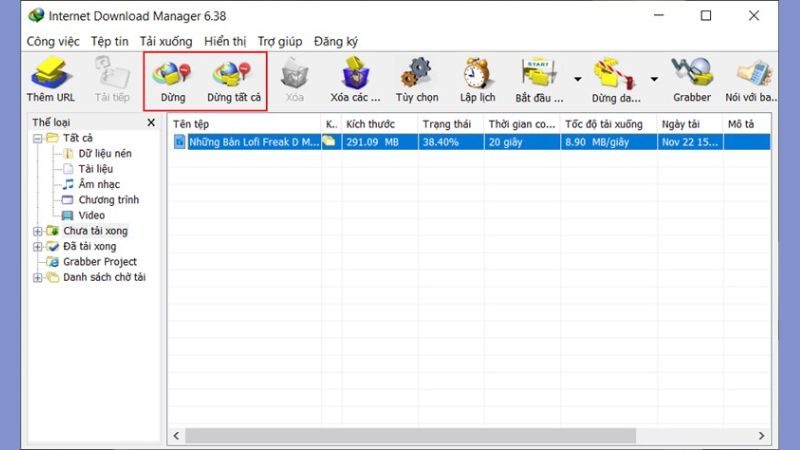
Task: Open the Tải xuống menu
Action: coord(166,41)
